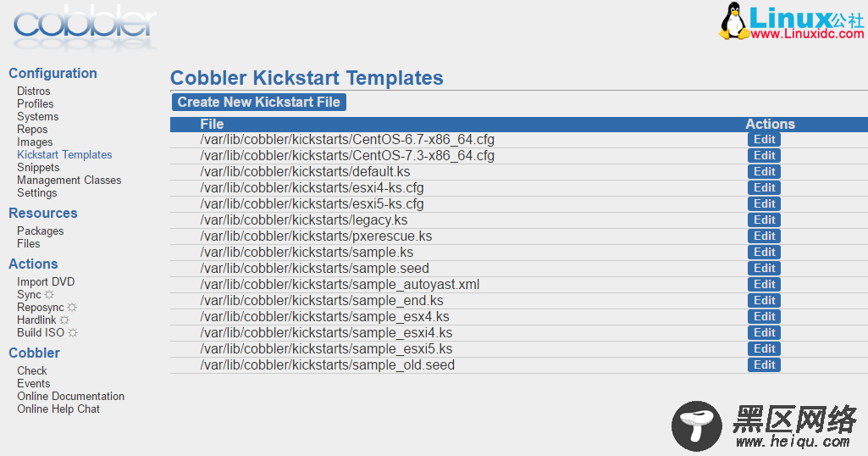Create New Kickstart File
Screen dimensions: 868x456
[258, 102]
